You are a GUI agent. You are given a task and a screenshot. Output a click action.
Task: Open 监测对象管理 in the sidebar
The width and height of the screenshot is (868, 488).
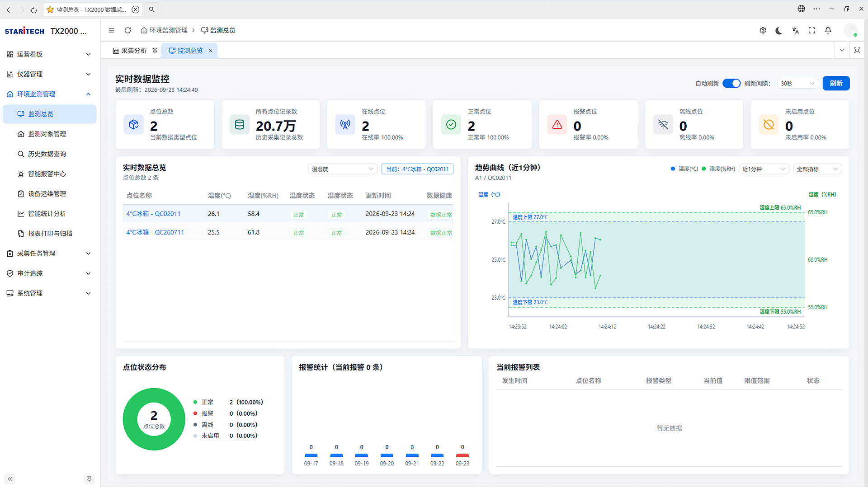pos(49,134)
